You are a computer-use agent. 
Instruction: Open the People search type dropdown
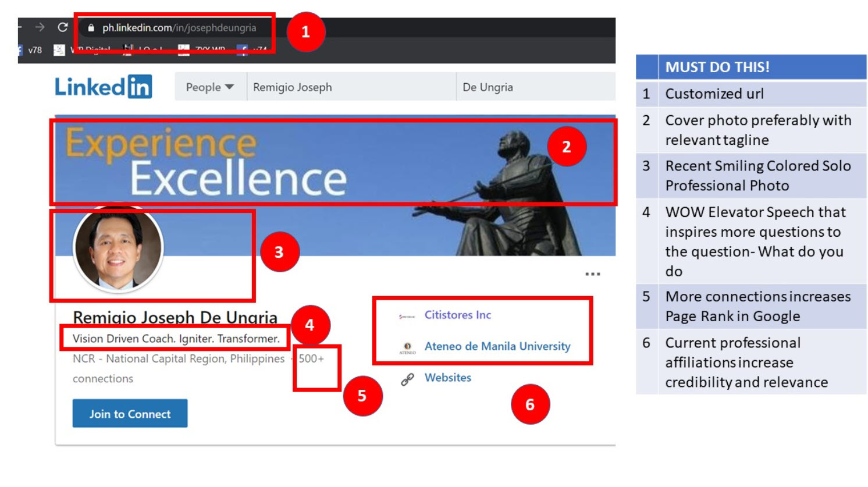210,87
